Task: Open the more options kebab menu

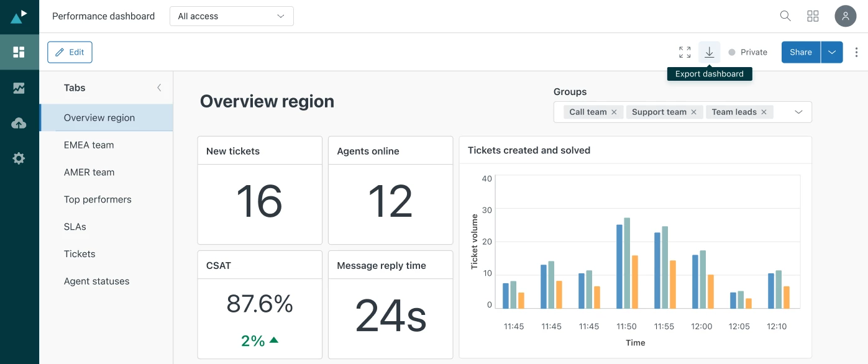Action: coord(856,52)
